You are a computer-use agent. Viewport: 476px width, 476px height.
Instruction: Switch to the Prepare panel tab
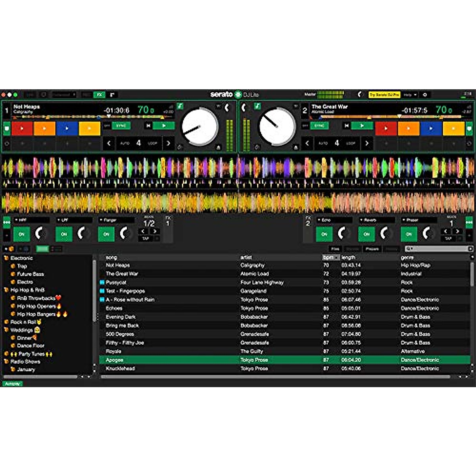pos(372,249)
